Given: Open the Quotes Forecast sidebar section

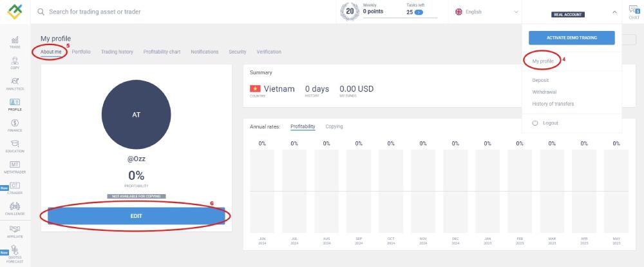Looking at the screenshot, I should click(x=15, y=254).
